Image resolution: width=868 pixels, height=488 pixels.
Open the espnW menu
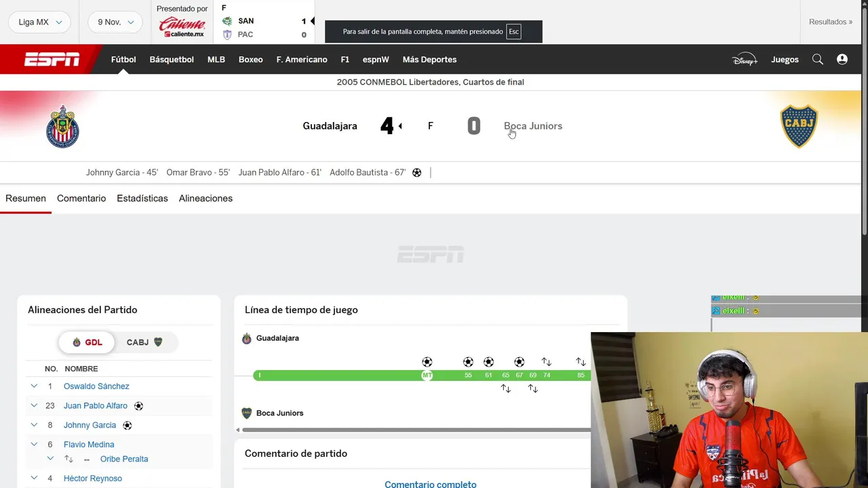tap(376, 60)
